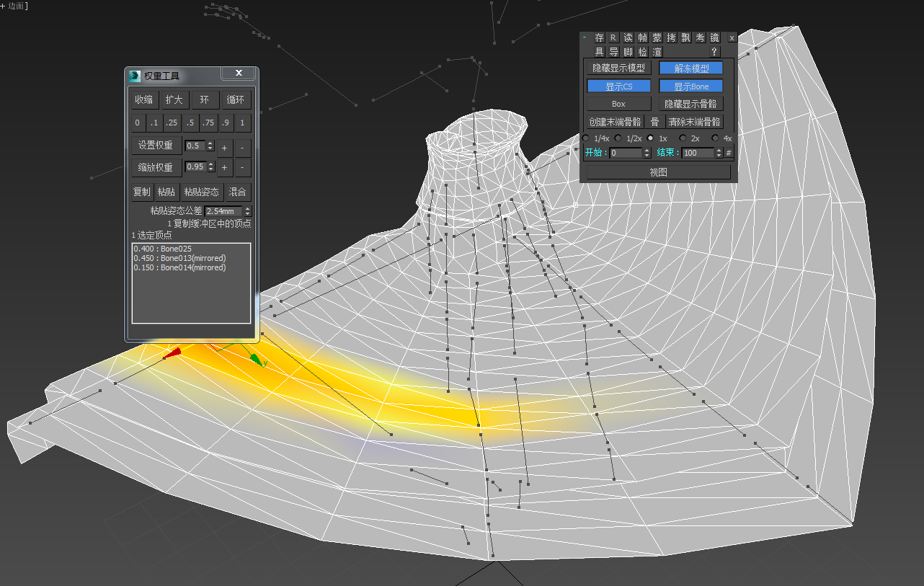This screenshot has width=924, height=586.
Task: Click the 扩大 grow selection button
Action: (174, 99)
